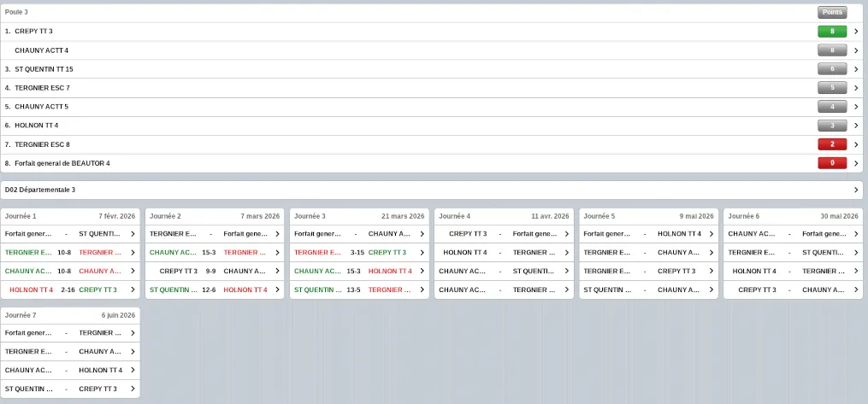Expand Journée 1 match HOLNON TT 4 2-16
Image resolution: width=868 pixels, height=404 pixels.
coord(133,290)
